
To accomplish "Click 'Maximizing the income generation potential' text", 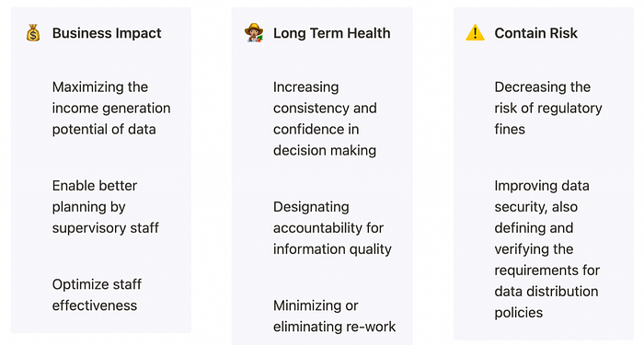I will 111,108.
